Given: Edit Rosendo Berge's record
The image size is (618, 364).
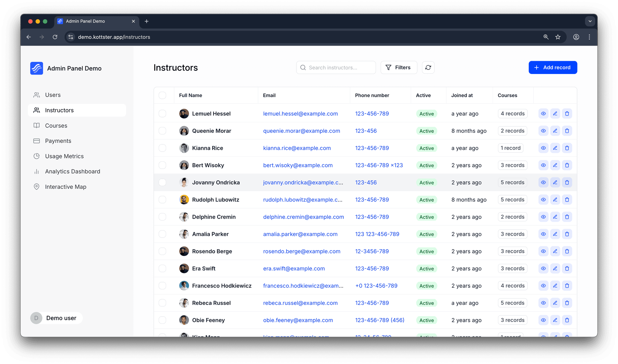Looking at the screenshot, I should click(x=555, y=251).
